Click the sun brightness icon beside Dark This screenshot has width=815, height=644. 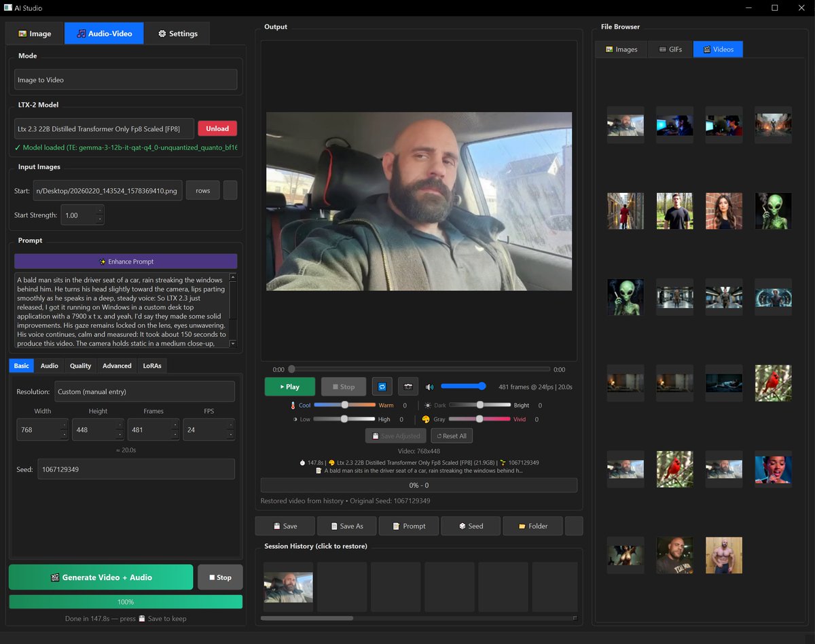pos(428,405)
